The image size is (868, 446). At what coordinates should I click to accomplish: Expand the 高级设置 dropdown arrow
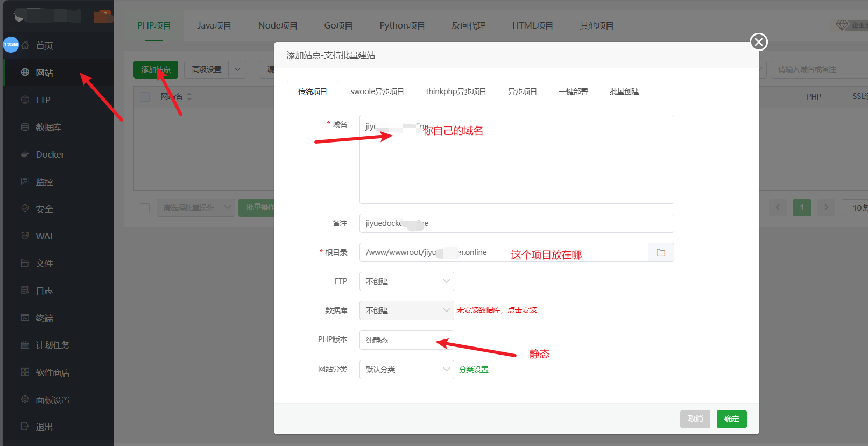tap(237, 69)
